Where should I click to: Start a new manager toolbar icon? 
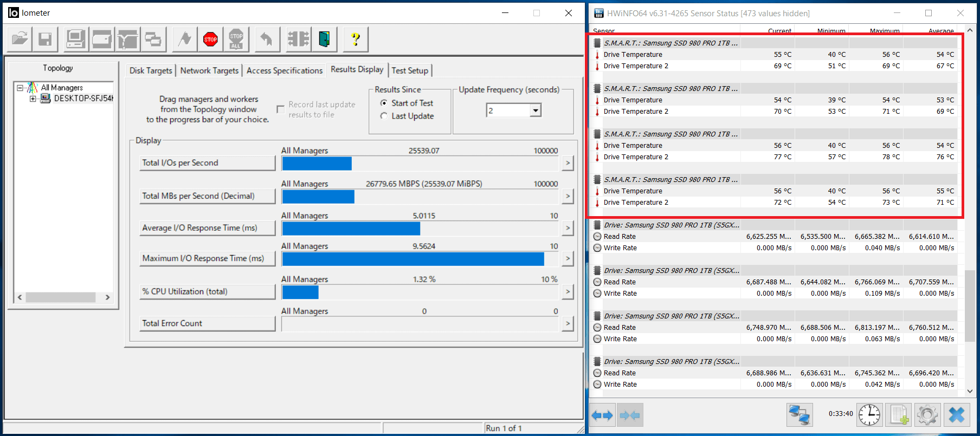pos(76,39)
